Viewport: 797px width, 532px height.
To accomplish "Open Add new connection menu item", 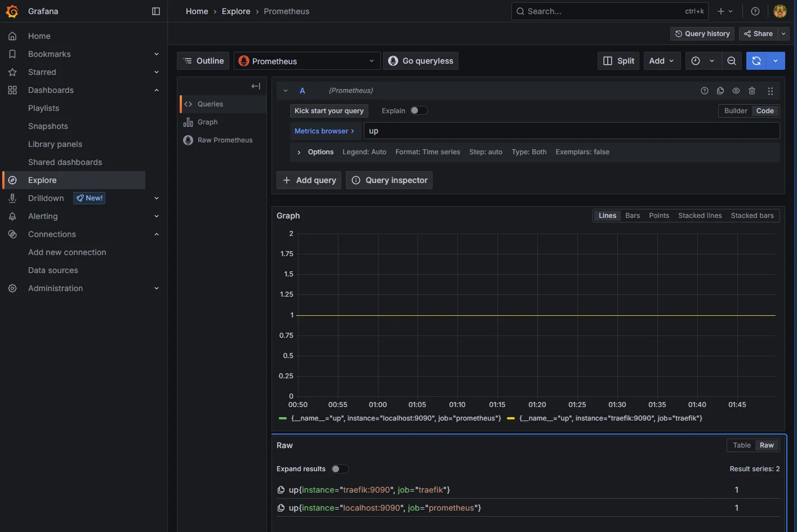I will pos(67,252).
